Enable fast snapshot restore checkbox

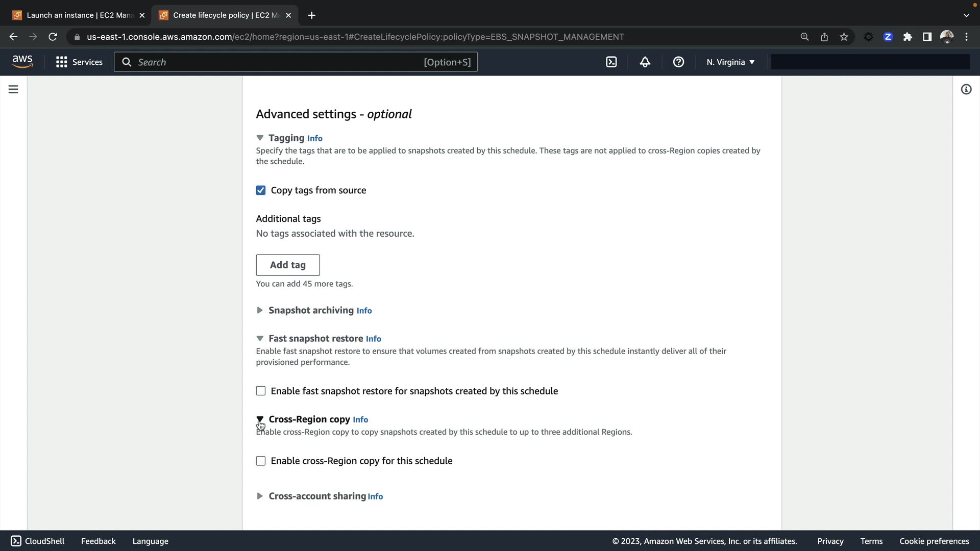[x=261, y=391]
